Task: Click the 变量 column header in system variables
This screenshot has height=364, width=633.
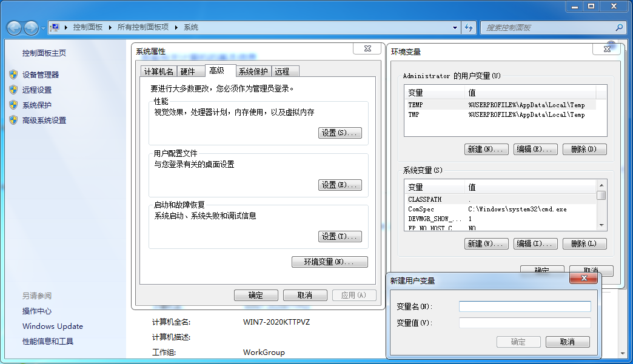Action: (434, 187)
